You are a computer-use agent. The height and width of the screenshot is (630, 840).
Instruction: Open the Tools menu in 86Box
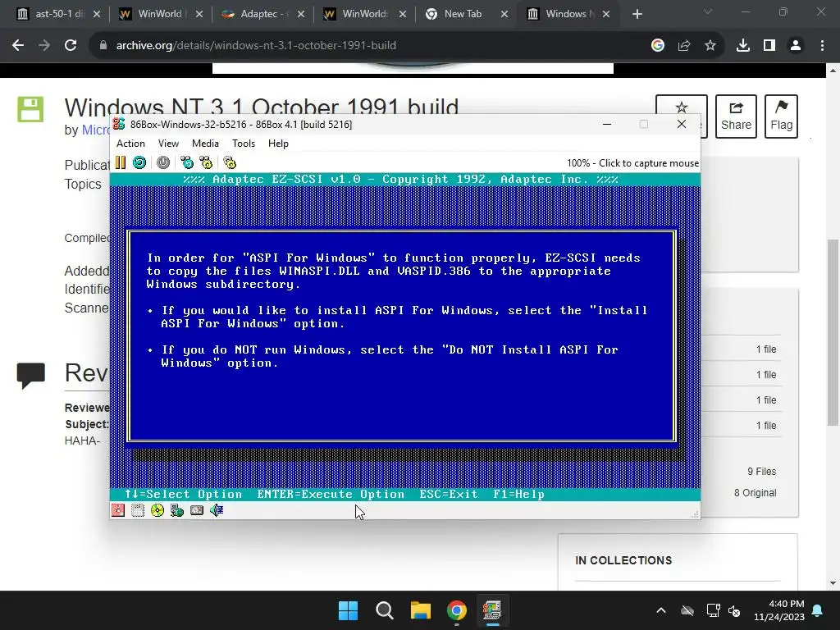tap(243, 144)
